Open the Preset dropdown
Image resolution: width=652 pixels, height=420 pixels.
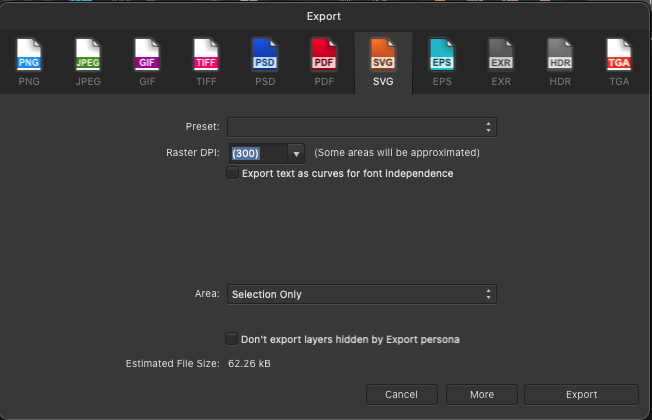(x=362, y=127)
